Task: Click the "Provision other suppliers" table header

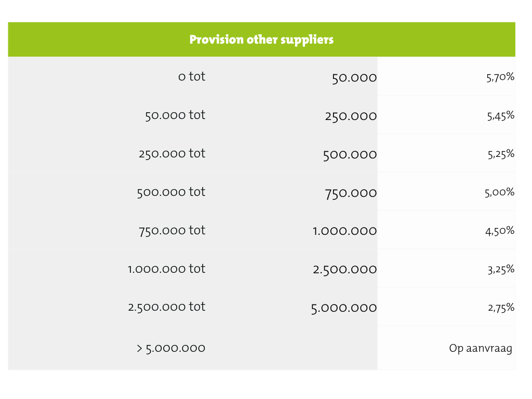Action: [261, 39]
